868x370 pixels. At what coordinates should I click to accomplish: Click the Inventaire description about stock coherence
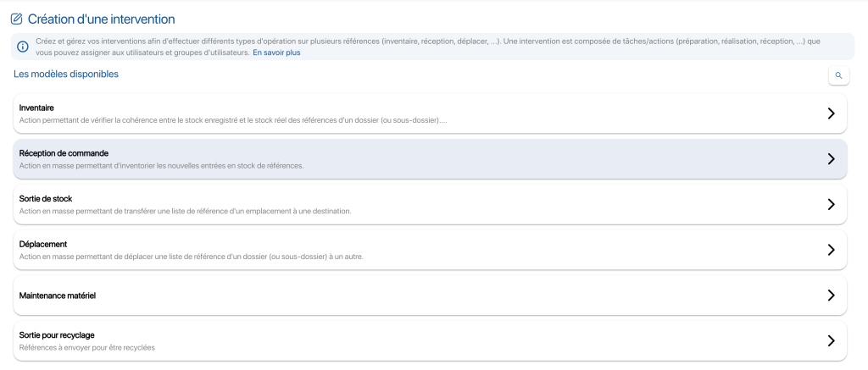(232, 120)
